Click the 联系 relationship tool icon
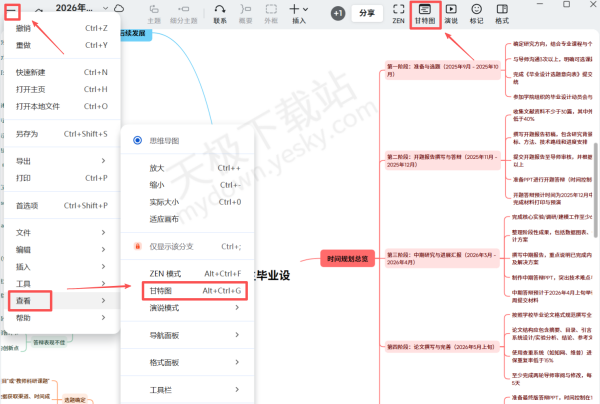Image resolution: width=600 pixels, height=404 pixels. coord(219,14)
